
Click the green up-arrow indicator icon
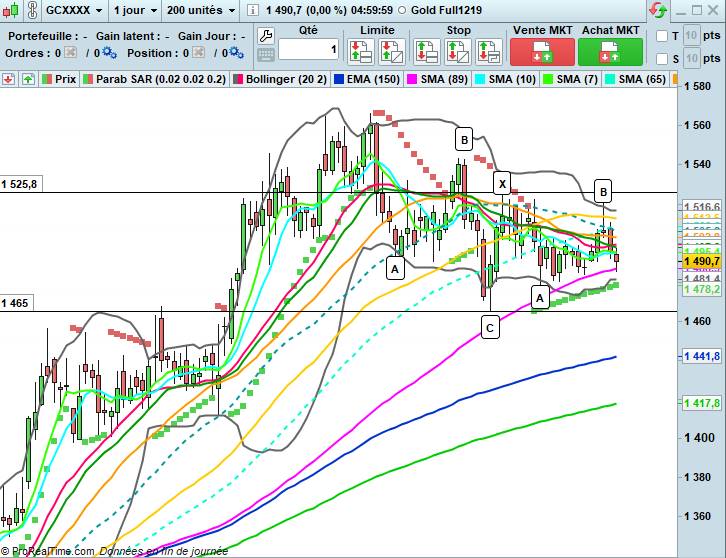[28, 79]
